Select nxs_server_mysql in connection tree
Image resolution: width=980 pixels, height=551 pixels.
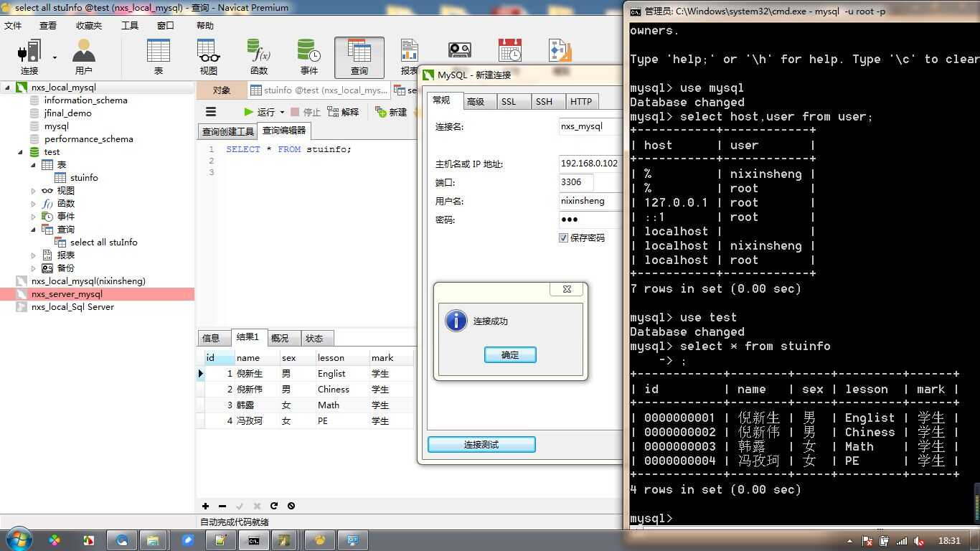point(67,294)
